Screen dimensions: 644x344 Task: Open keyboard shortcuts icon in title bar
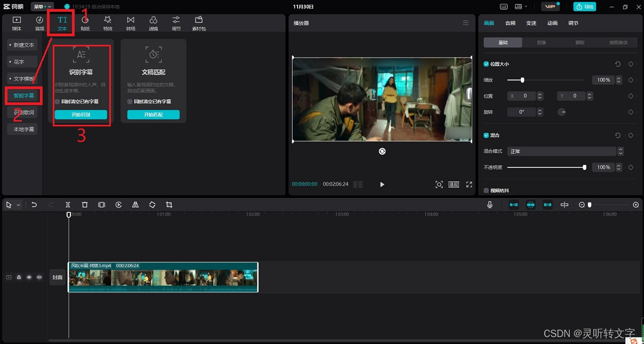tap(504, 6)
